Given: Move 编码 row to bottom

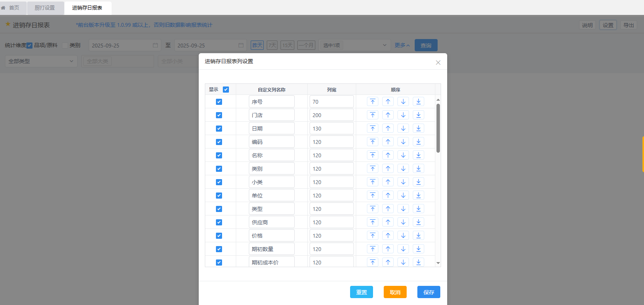Looking at the screenshot, I should [419, 142].
